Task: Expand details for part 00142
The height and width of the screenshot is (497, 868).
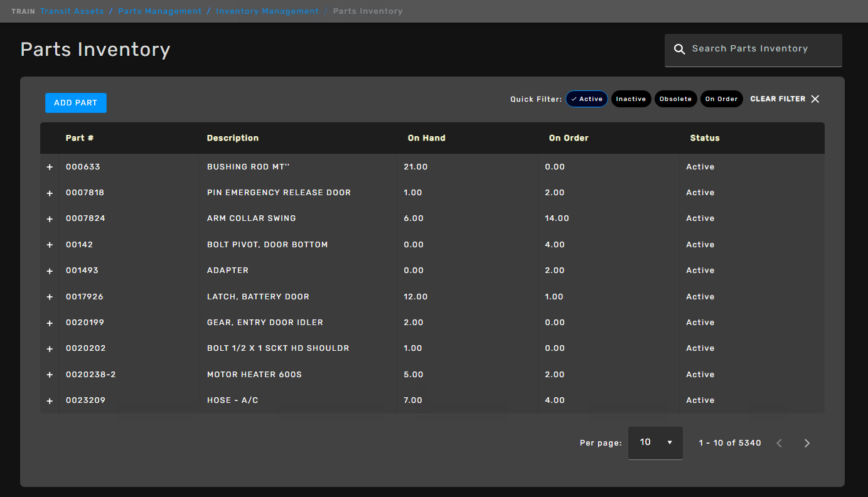Action: [50, 245]
